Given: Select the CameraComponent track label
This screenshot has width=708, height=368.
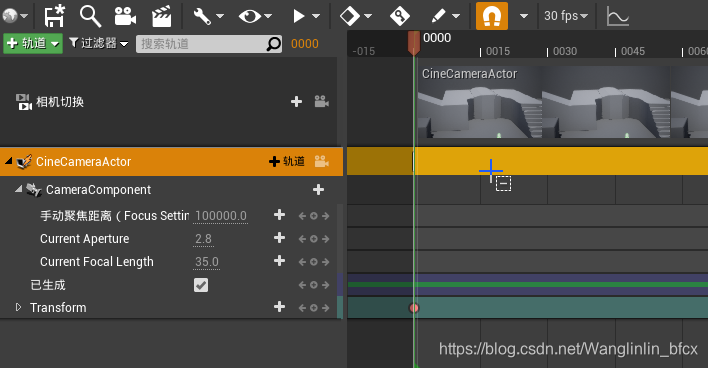Looking at the screenshot, I should coord(98,190).
